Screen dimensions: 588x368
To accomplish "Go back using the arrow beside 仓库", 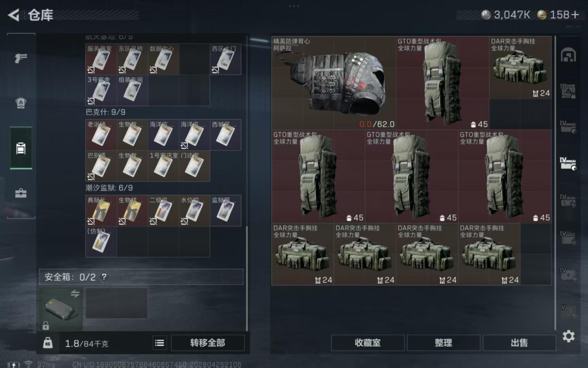I will pyautogui.click(x=14, y=15).
